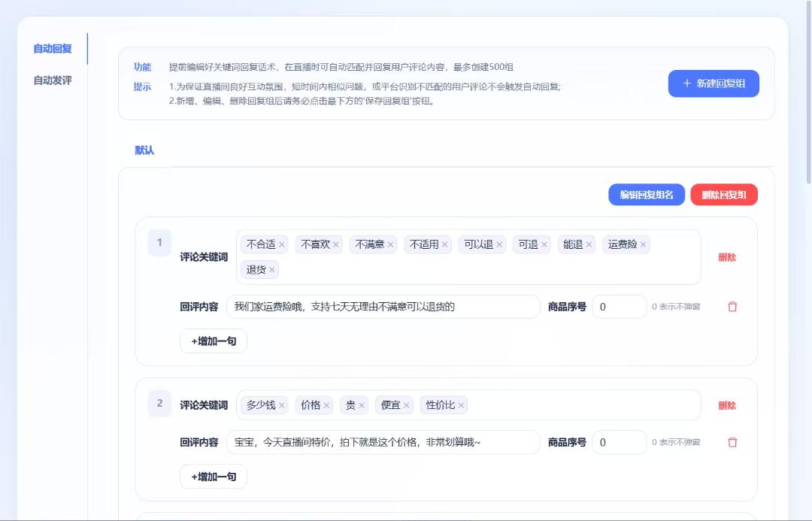Open the 自动发评 sidebar tab
812x521 pixels.
click(x=53, y=80)
